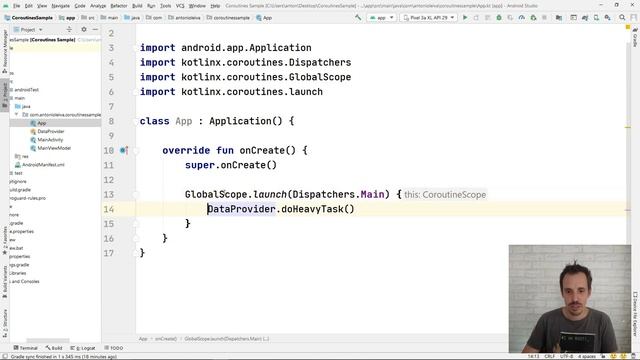
Task: Collapse code fold at onCreate line 10
Action: [x=136, y=150]
